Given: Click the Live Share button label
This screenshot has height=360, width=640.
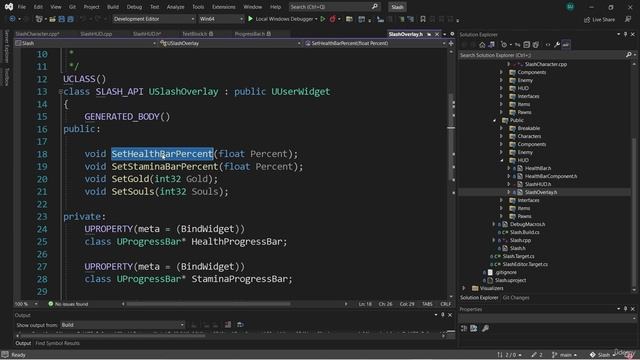Looking at the screenshot, I should click(603, 20).
